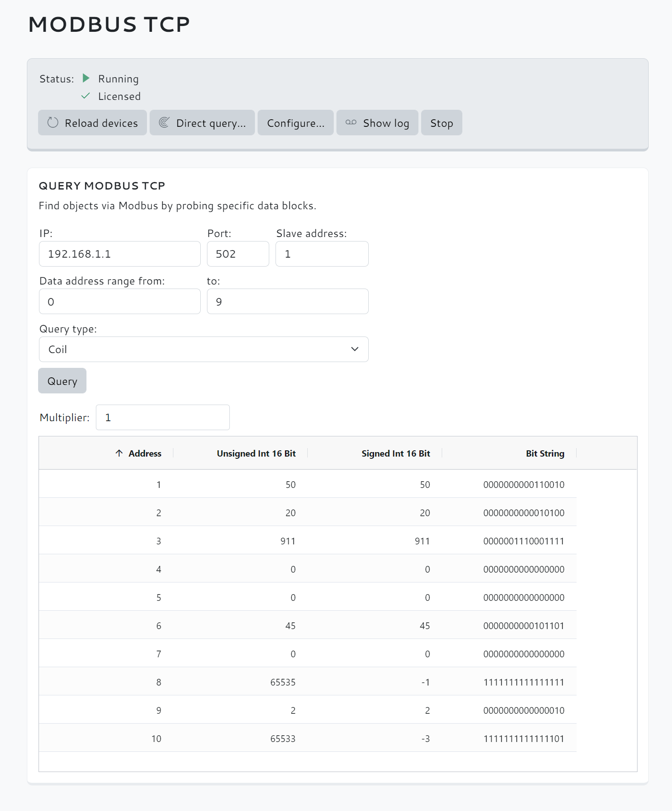Viewport: 672px width, 811px height.
Task: Click the Show log button label
Action: coord(386,123)
